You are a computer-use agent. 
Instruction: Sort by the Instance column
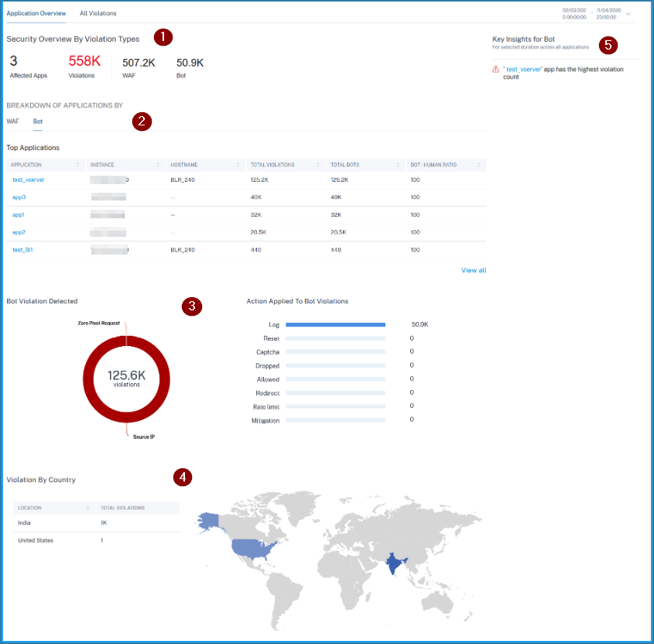[125, 165]
